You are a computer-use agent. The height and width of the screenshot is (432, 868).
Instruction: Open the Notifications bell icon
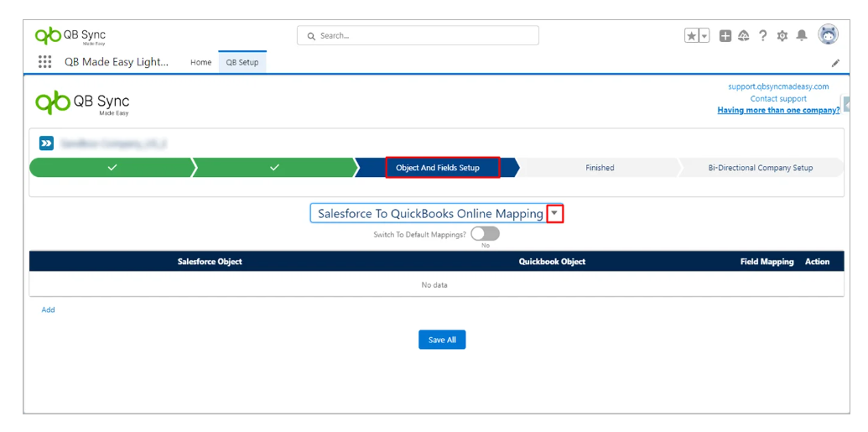coord(801,36)
